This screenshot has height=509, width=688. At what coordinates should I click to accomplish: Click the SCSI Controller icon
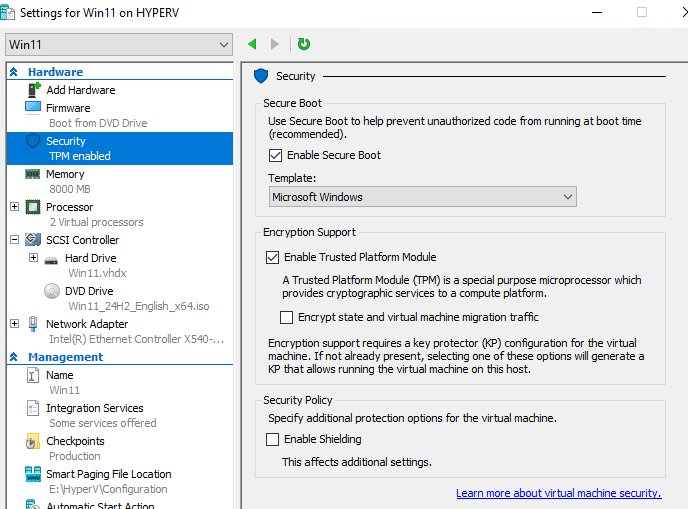pos(33,240)
